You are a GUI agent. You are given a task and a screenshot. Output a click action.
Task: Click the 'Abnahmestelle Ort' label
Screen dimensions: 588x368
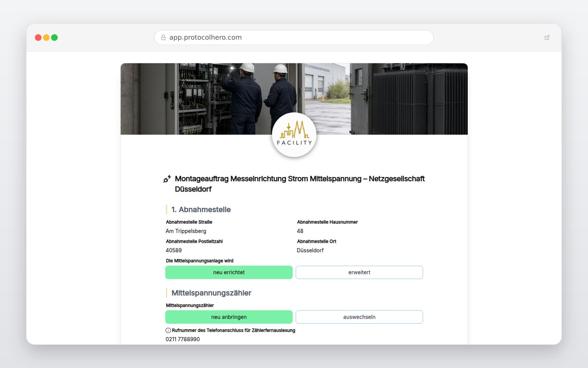[317, 241]
